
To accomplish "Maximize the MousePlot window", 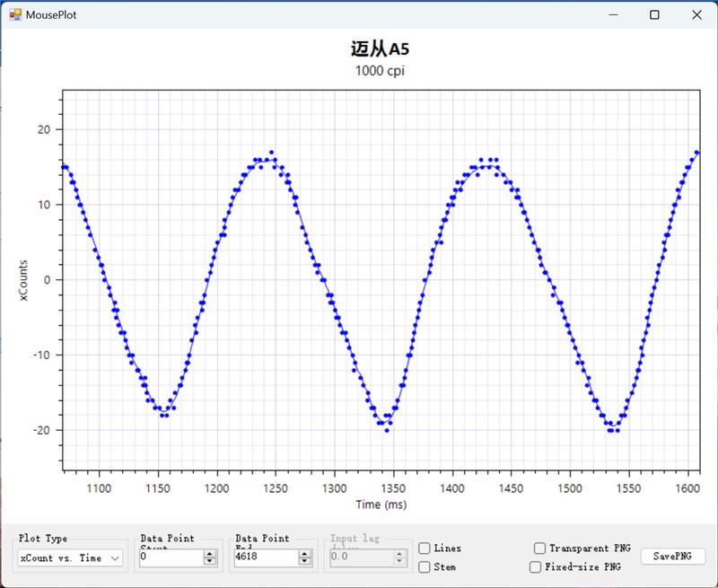I will click(654, 15).
